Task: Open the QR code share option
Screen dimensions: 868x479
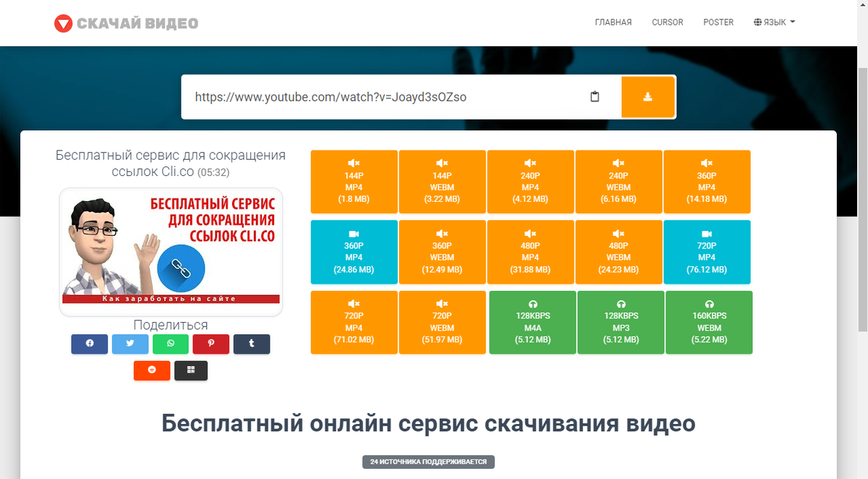Action: (191, 370)
